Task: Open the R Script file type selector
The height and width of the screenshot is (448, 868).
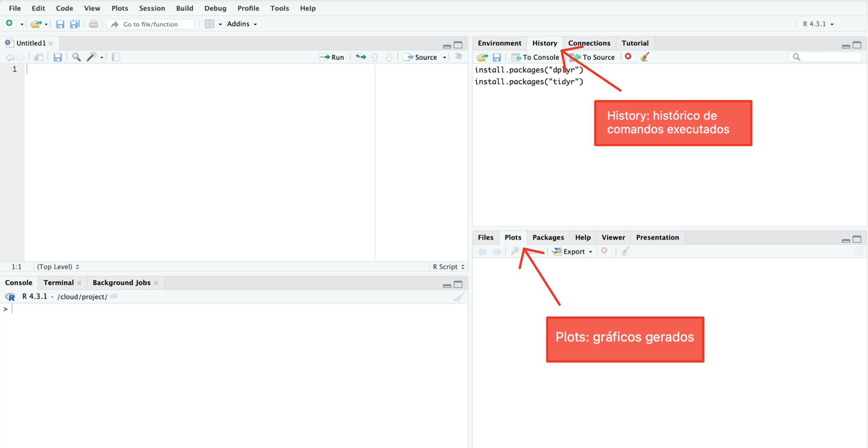Action: tap(448, 267)
